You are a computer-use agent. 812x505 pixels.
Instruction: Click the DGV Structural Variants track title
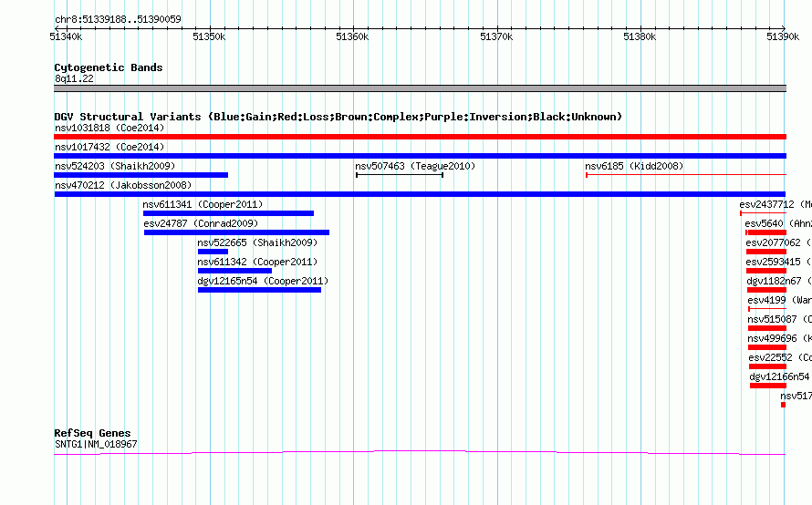[338, 117]
